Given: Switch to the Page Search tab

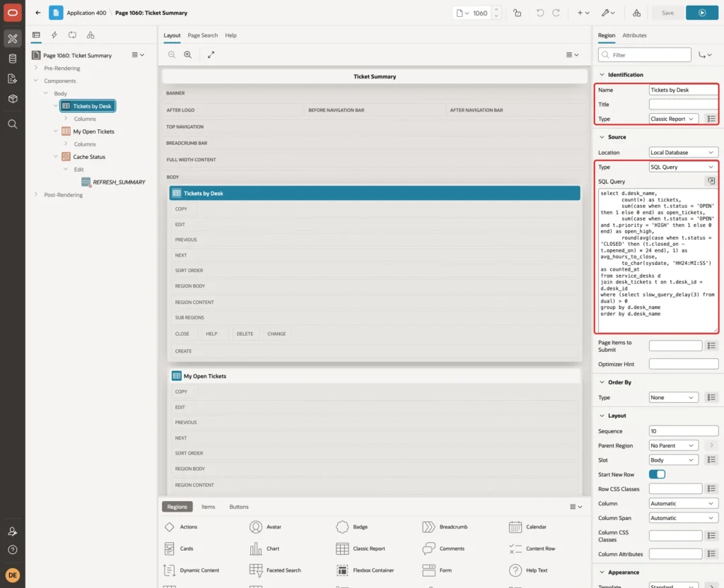Looking at the screenshot, I should 202,35.
